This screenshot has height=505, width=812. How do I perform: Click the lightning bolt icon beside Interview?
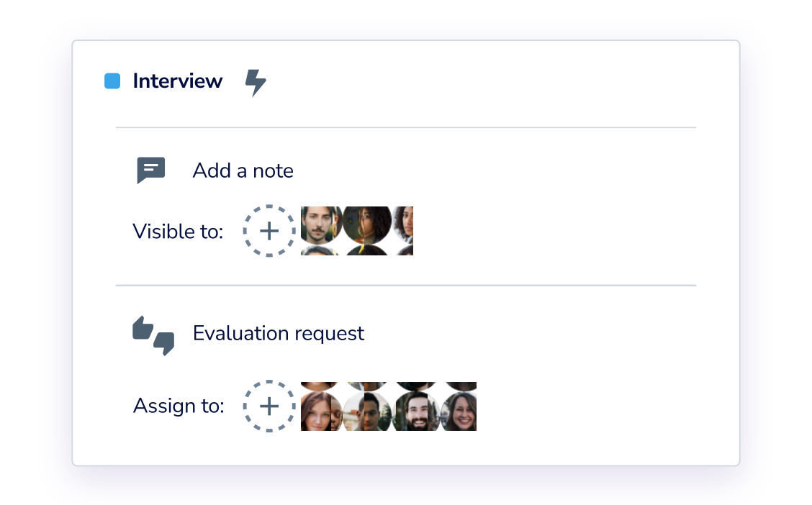[x=256, y=83]
